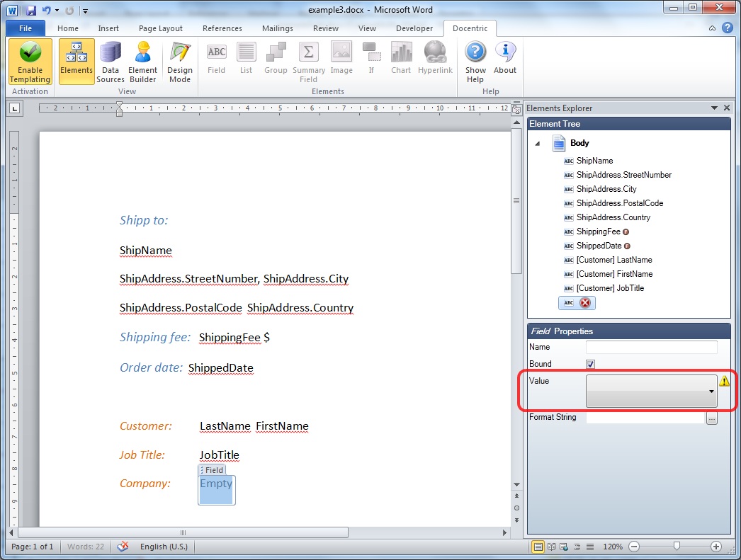The width and height of the screenshot is (741, 560).
Task: Open the About dialog
Action: pos(504,58)
